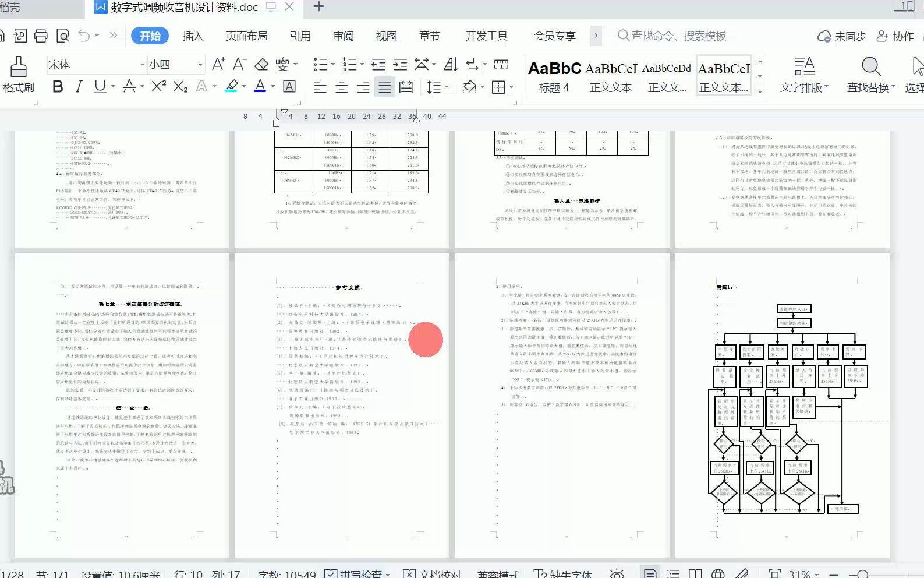Screen dimensions: 924x578
Task: Decrease paragraph indent
Action: pyautogui.click(x=378, y=64)
